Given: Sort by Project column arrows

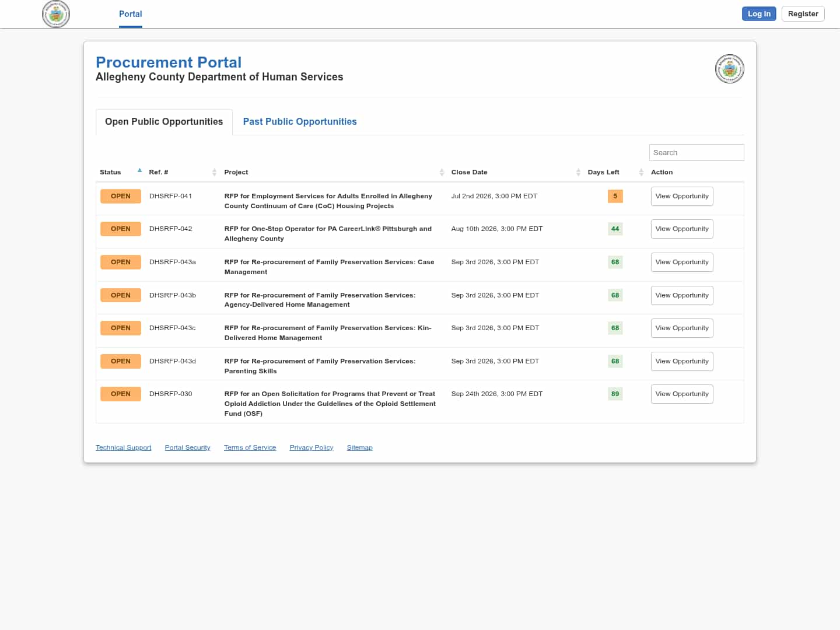Looking at the screenshot, I should [x=442, y=172].
